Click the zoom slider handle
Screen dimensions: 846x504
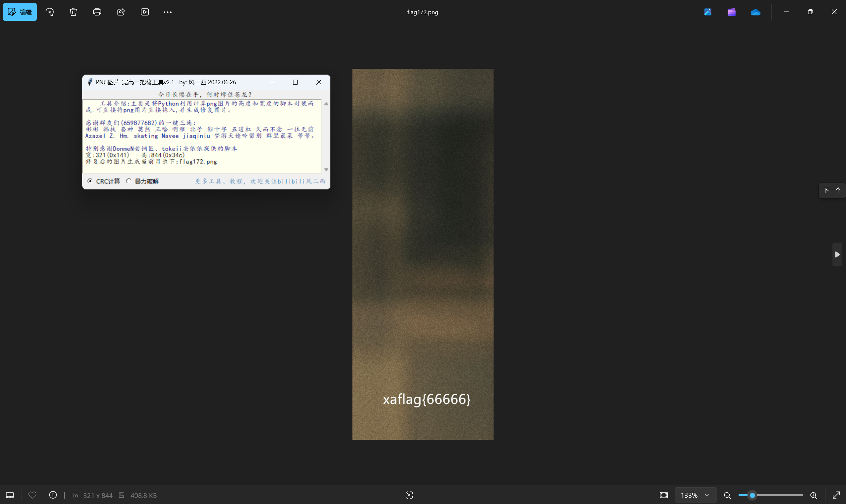coord(752,495)
